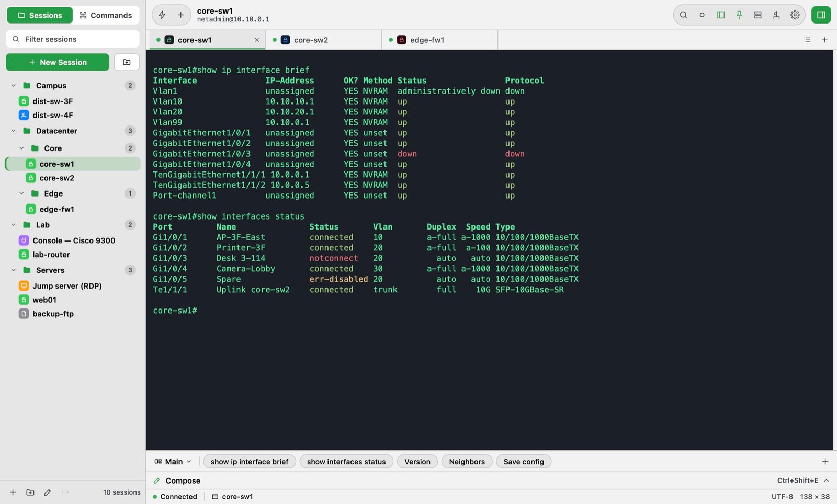Viewport: 837px width, 504px height.
Task: Click the sidebar footer new folder icon
Action: click(x=30, y=492)
